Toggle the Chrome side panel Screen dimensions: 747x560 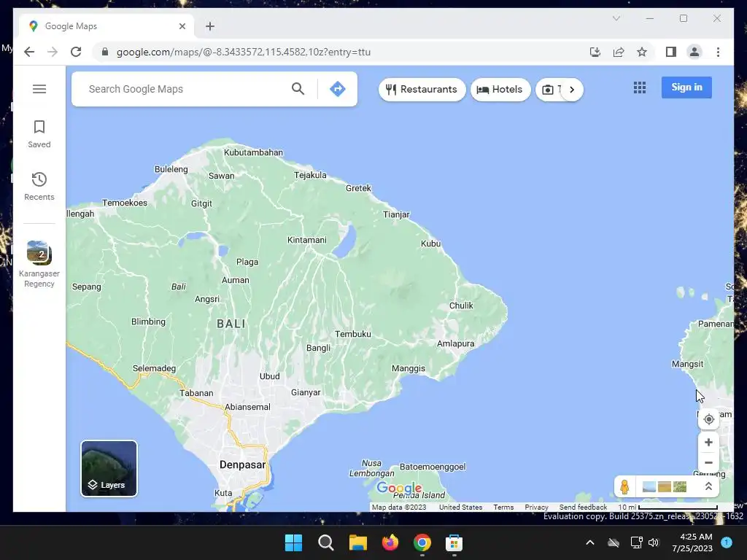point(671,52)
